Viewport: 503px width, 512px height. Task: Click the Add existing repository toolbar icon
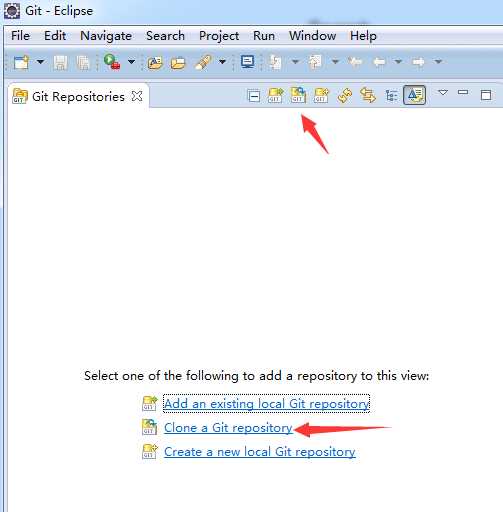(x=275, y=95)
